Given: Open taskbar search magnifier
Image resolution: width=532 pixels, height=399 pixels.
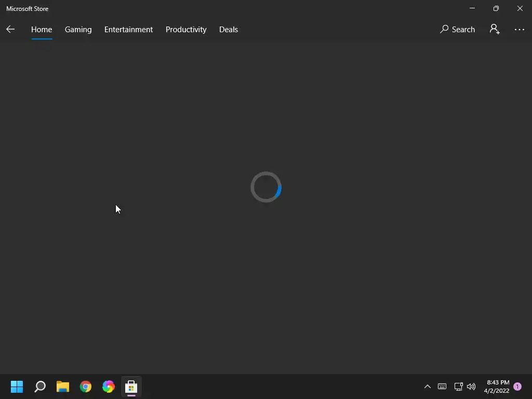Looking at the screenshot, I should tap(39, 387).
